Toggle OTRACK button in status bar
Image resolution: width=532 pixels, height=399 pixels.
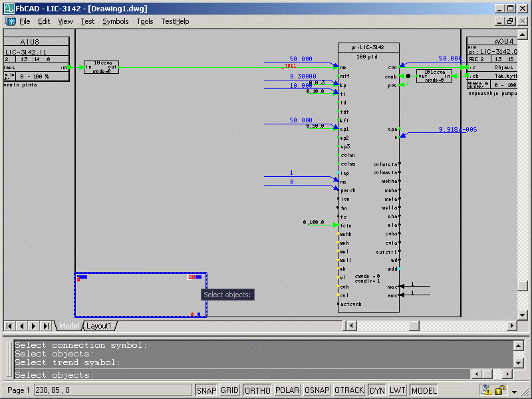(349, 390)
